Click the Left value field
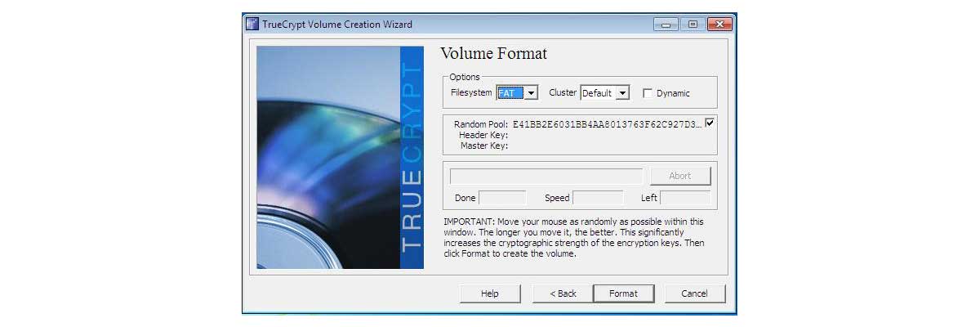Viewport: 980px width, 327px height. click(685, 198)
